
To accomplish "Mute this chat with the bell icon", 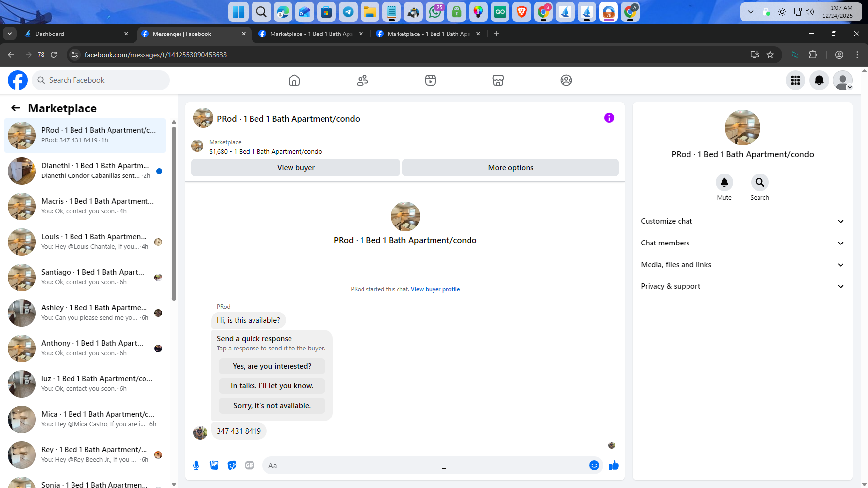I will tap(724, 182).
